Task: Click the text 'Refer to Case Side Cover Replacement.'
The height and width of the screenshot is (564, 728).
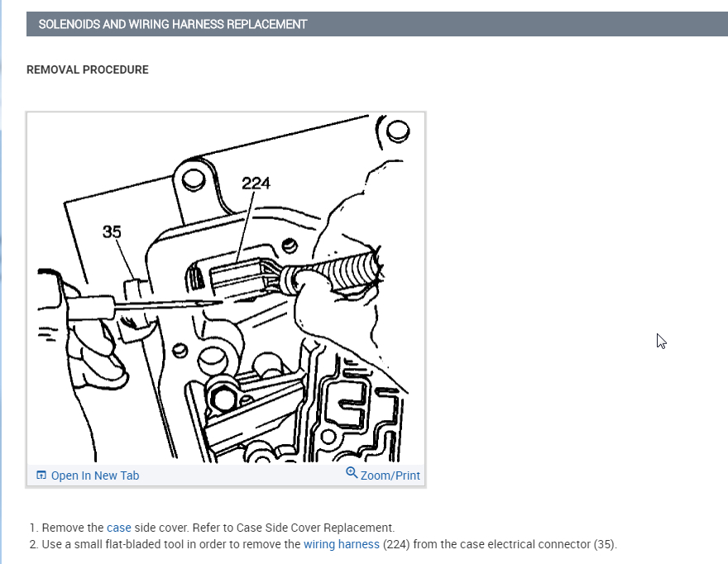Action: 294,528
